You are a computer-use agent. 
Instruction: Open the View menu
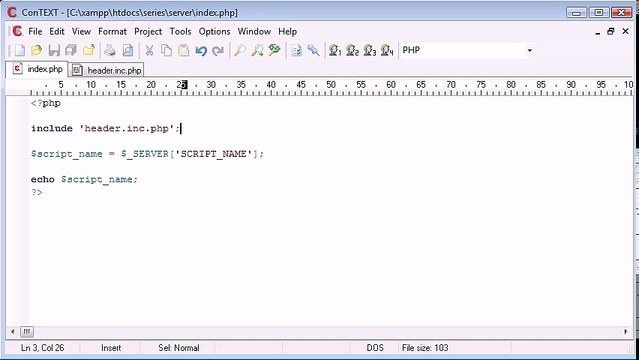click(81, 31)
